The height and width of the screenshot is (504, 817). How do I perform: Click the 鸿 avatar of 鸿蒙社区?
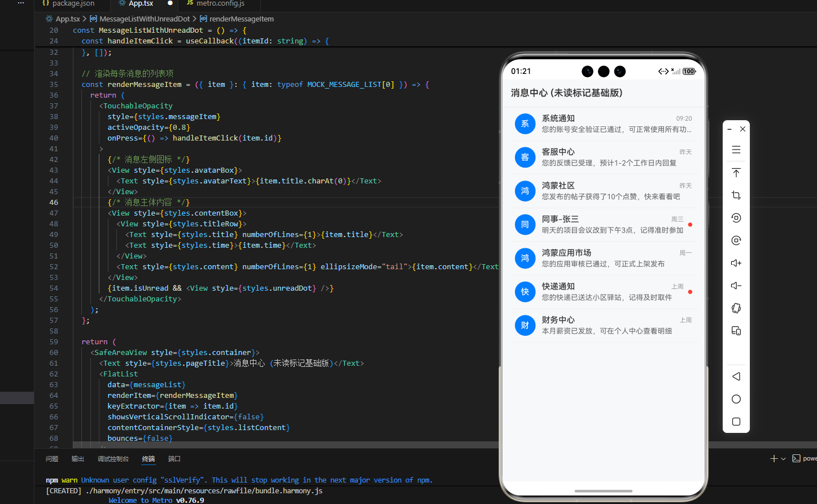[x=525, y=191]
